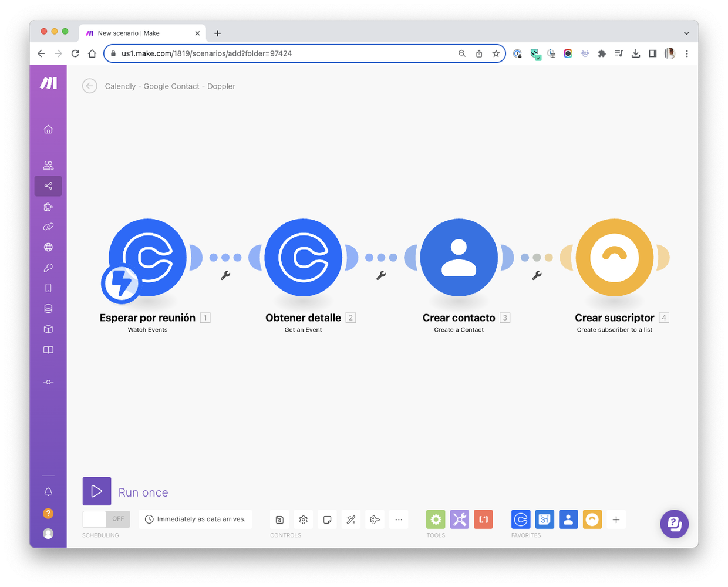Open browser downloads icon
This screenshot has width=728, height=587.
click(x=636, y=53)
